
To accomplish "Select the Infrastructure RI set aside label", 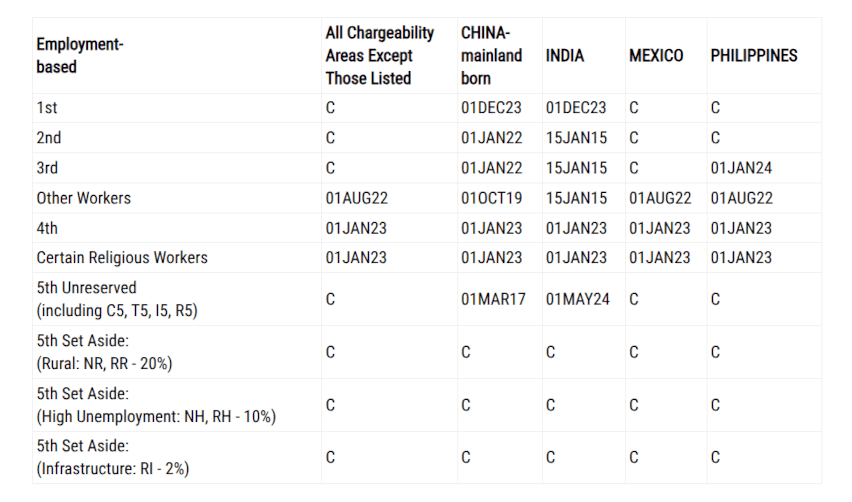I will coord(112,457).
